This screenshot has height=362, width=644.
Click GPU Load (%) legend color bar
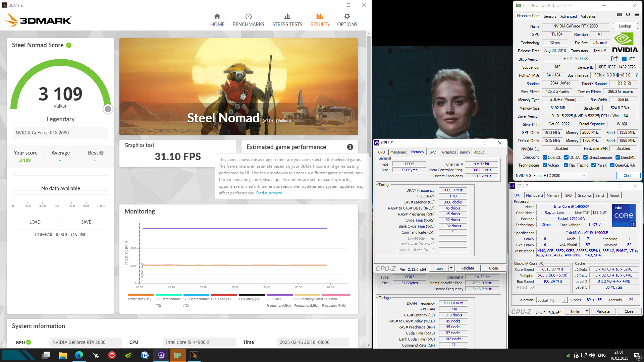[224, 295]
